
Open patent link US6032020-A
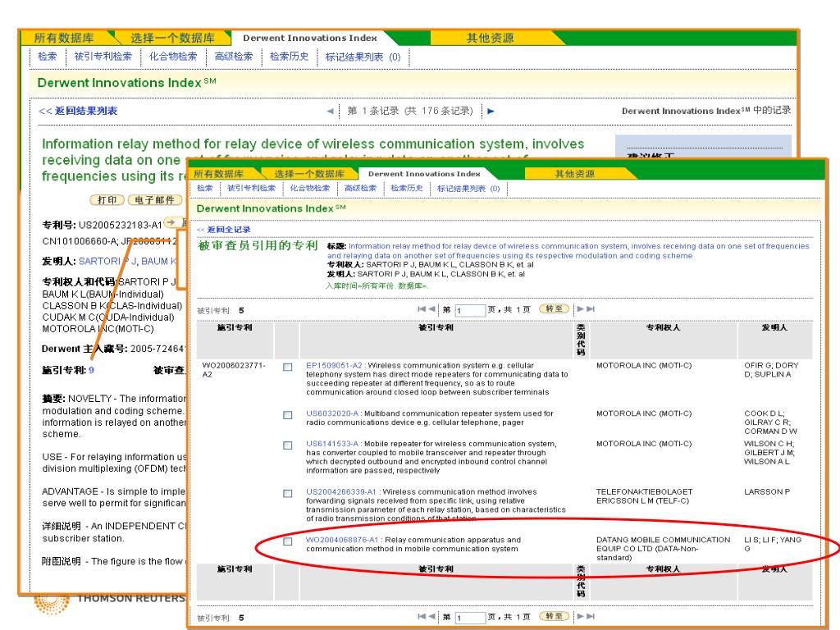point(332,413)
